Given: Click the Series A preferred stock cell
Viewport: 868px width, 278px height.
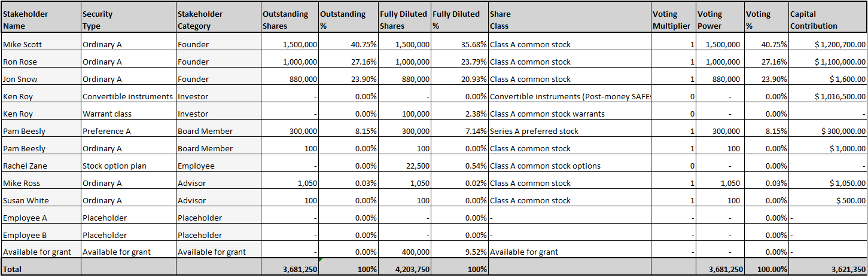Looking at the screenshot, I should pos(569,131).
